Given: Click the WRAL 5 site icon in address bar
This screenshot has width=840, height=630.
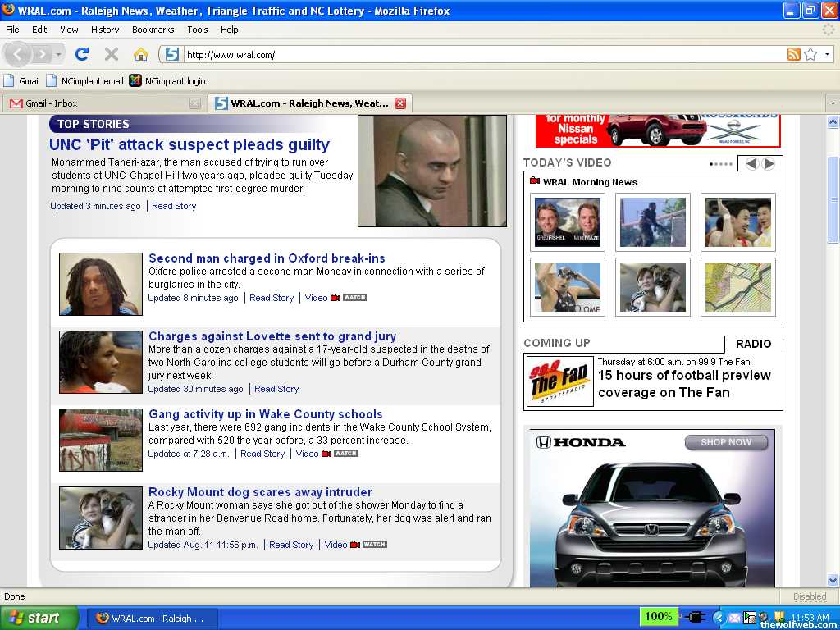Looking at the screenshot, I should pyautogui.click(x=171, y=54).
